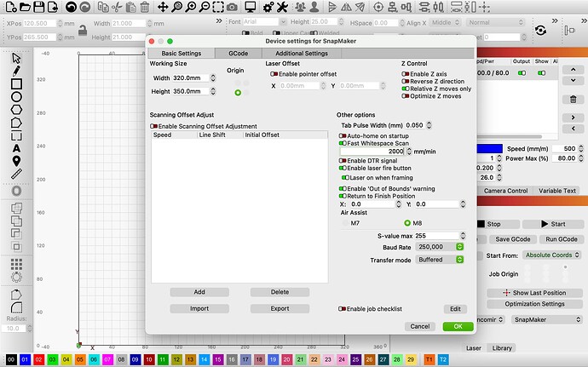Toggle Enable pointer offset
588x367 pixels.
pyautogui.click(x=274, y=74)
